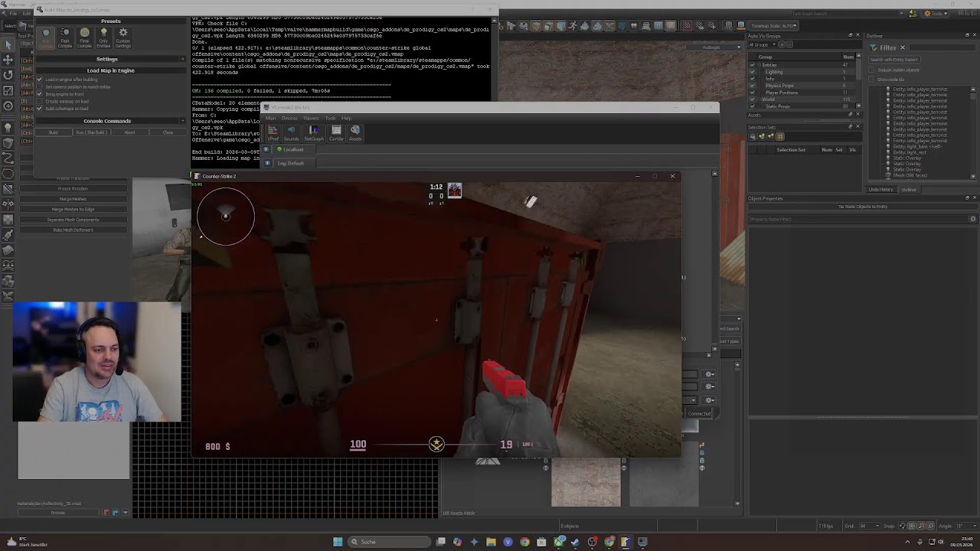980x551 pixels.
Task: Open the Tonemap Scale AUTO dropdown
Action: point(774,26)
